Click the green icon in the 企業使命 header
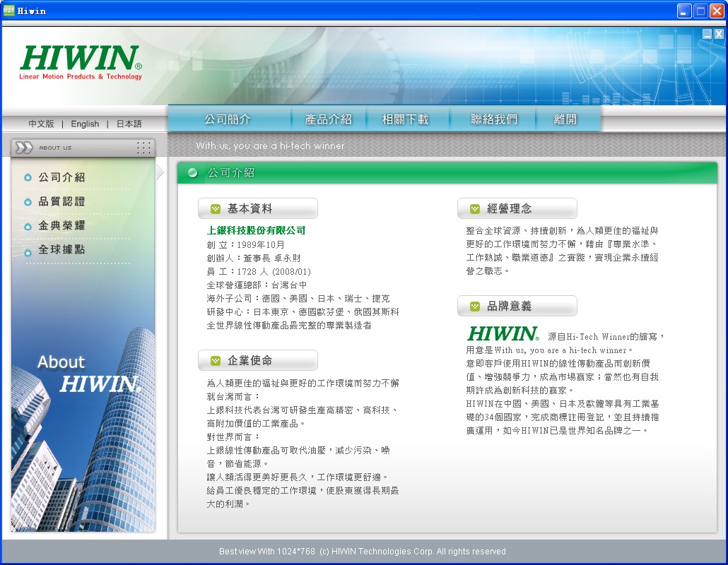The image size is (728, 565). pyautogui.click(x=216, y=361)
